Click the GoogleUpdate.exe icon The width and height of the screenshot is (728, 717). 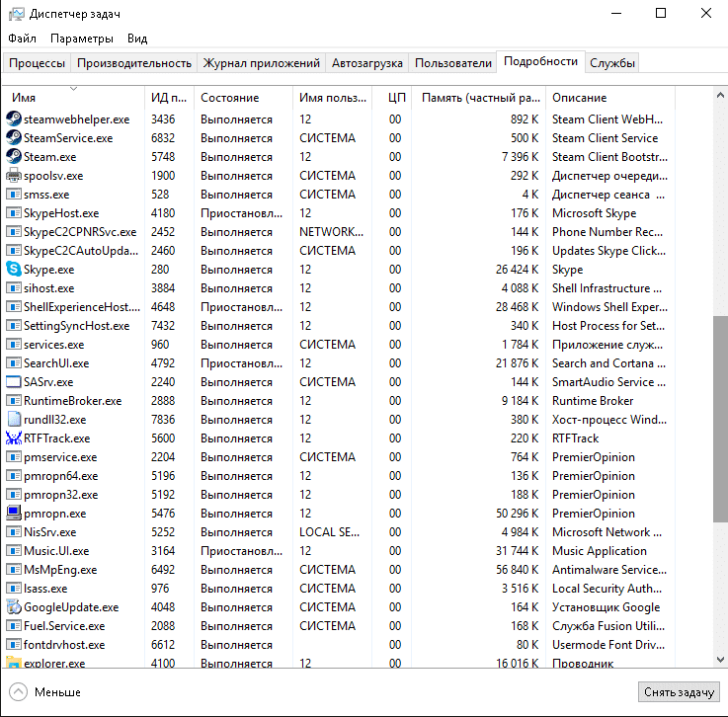coord(14,606)
